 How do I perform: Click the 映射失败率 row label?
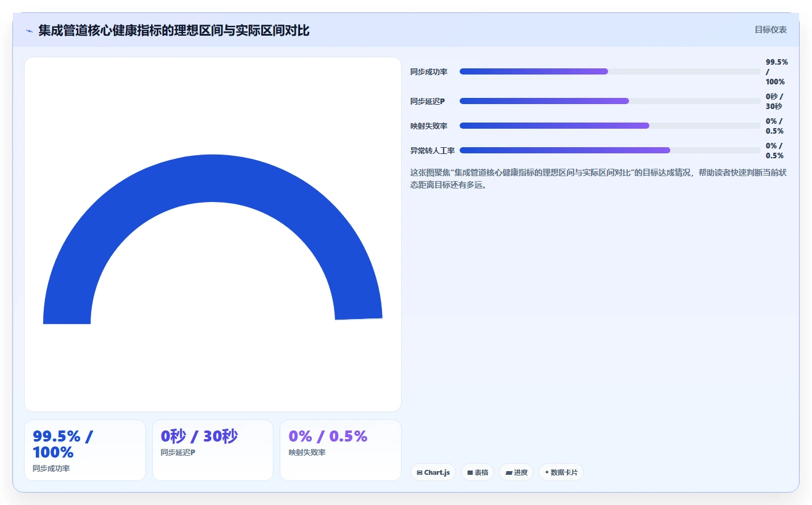pos(429,126)
